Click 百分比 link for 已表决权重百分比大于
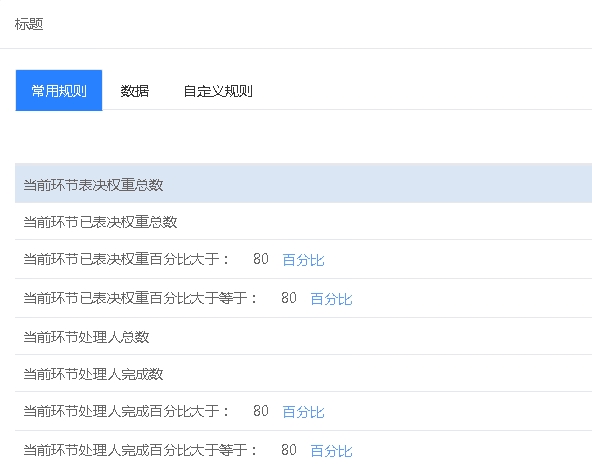This screenshot has height=475, width=592. click(x=303, y=260)
